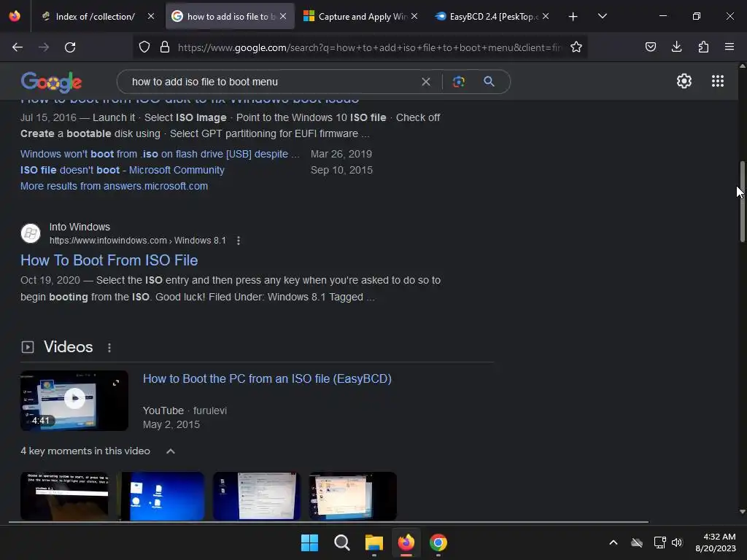Open second key moment blue desktop thumbnail
The height and width of the screenshot is (560, 747).
(x=160, y=496)
